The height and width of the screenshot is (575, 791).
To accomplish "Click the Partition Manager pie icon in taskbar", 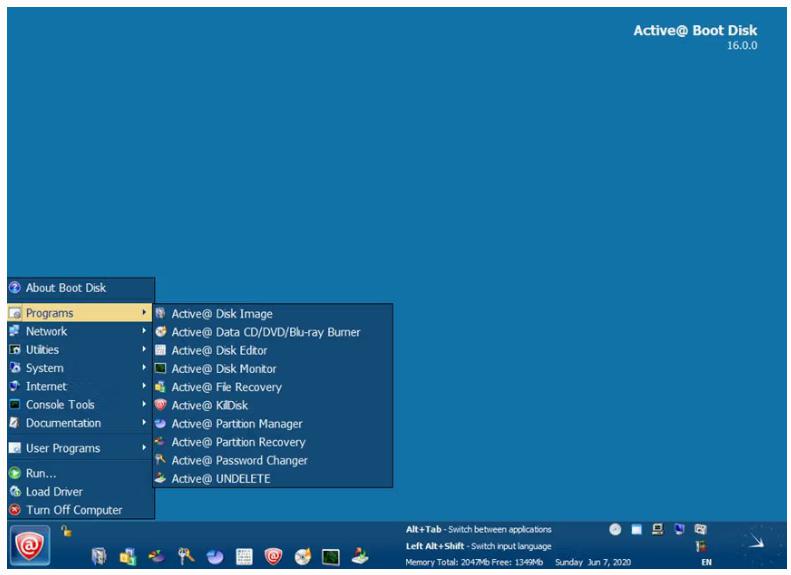I will [215, 557].
